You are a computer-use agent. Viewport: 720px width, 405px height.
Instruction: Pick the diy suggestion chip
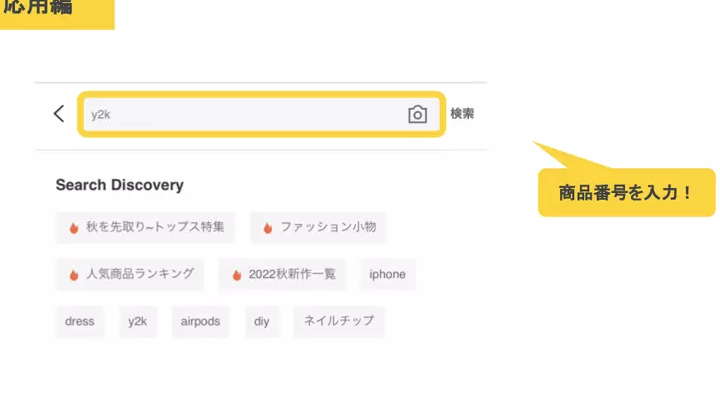click(x=262, y=322)
